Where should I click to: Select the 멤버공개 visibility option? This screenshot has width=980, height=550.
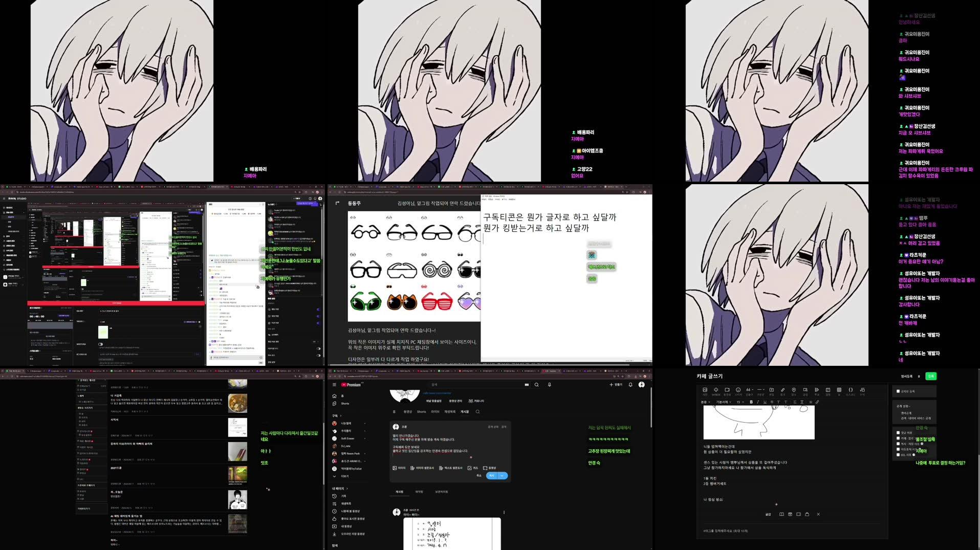pyautogui.click(x=906, y=413)
